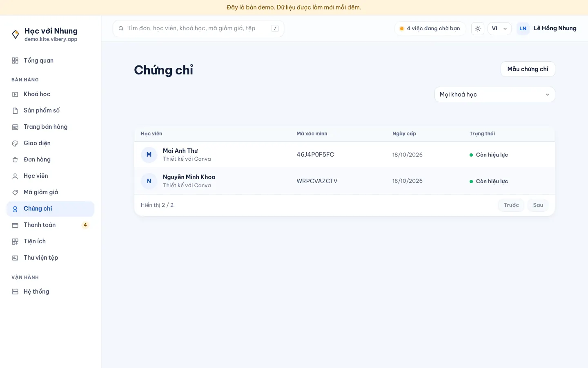Screen dimensions: 588x368
Task: Click student name Nguyễn Minh Khoa
Action: (x=189, y=177)
